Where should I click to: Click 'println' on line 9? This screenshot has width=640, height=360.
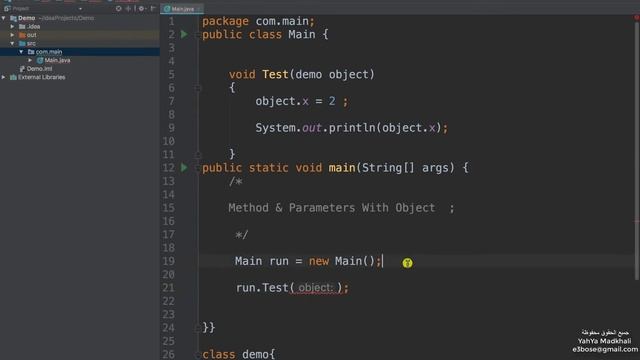352,128
